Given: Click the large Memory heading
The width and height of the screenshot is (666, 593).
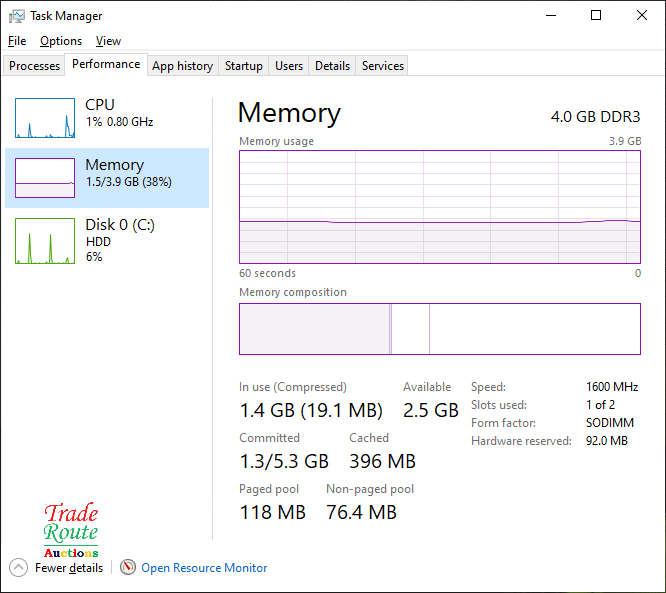Looking at the screenshot, I should pyautogui.click(x=289, y=113).
